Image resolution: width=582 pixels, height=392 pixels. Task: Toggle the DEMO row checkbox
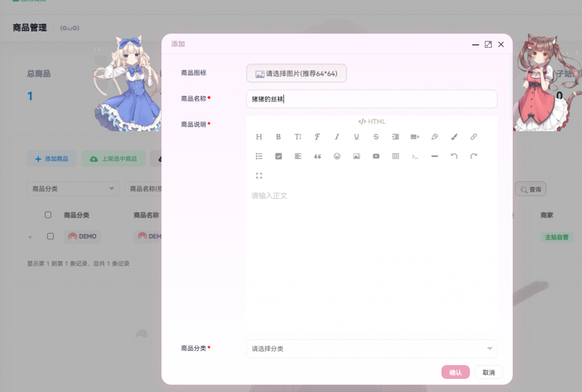coord(51,236)
